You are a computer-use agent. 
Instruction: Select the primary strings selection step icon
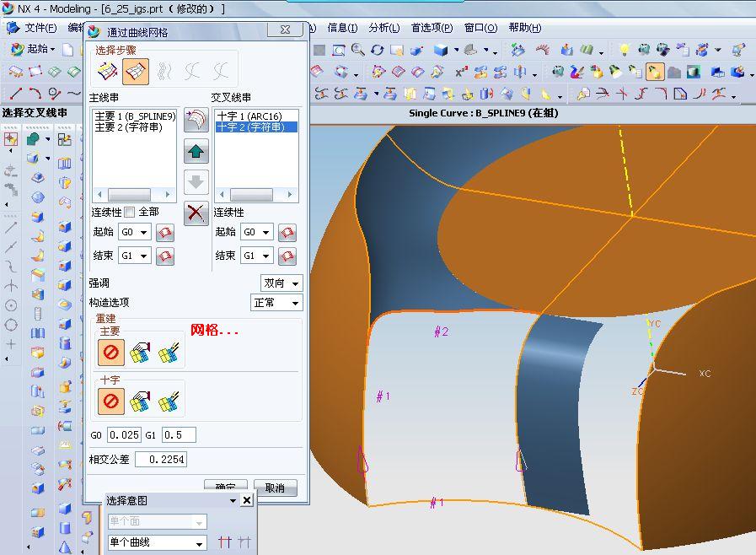[107, 72]
